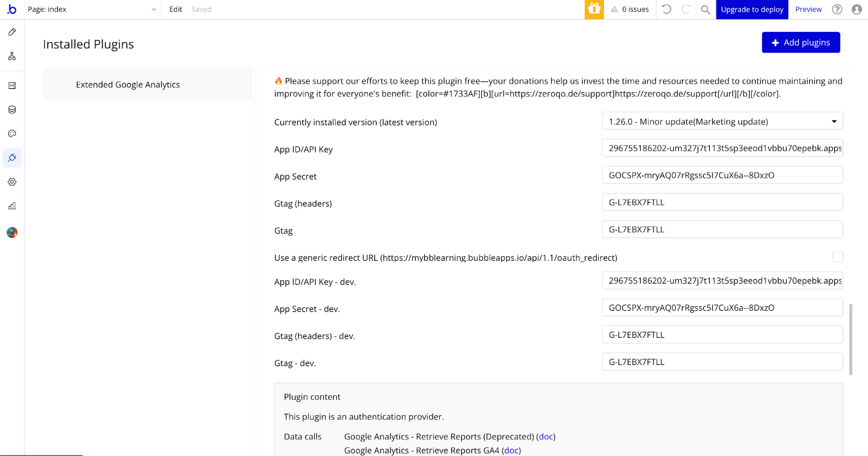Open the Edit menu

175,9
